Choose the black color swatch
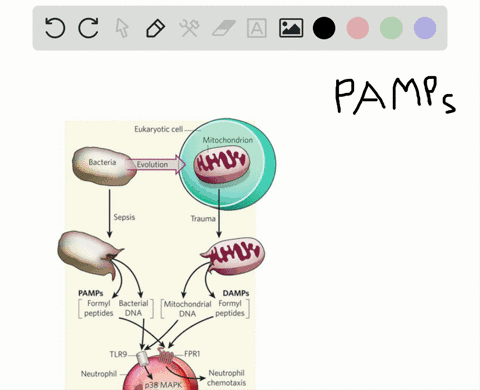480x390 pixels. 324,28
